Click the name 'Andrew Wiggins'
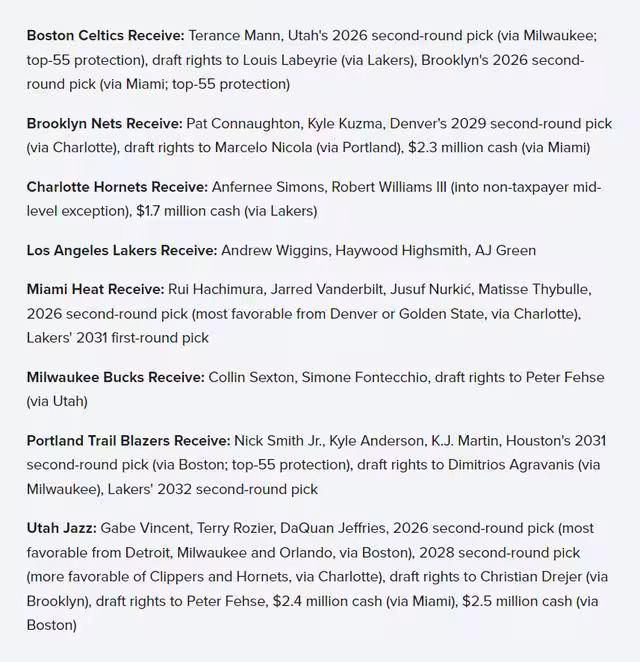Viewport: 640px width, 662px height. pos(274,250)
